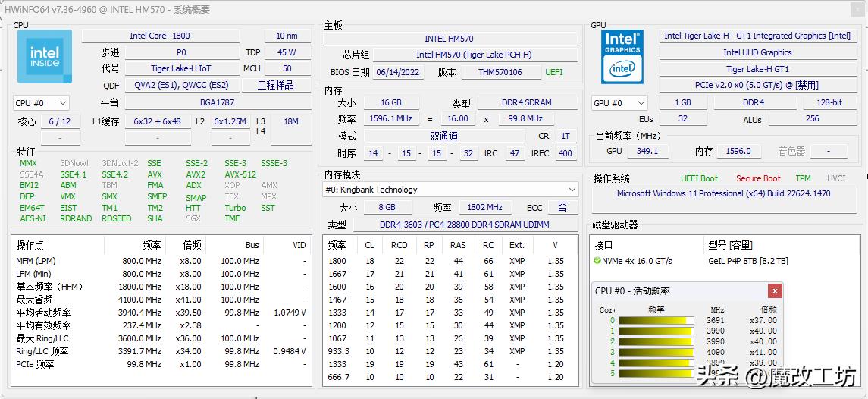Image resolution: width=868 pixels, height=399 pixels.
Task: Click the Intel Graphics GPU logo
Action: 622,57
